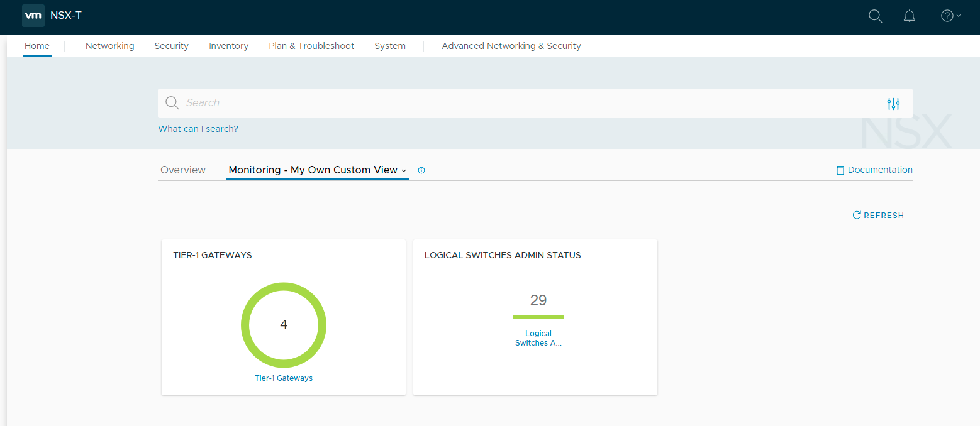Click the Logical Switches A... link

point(538,338)
